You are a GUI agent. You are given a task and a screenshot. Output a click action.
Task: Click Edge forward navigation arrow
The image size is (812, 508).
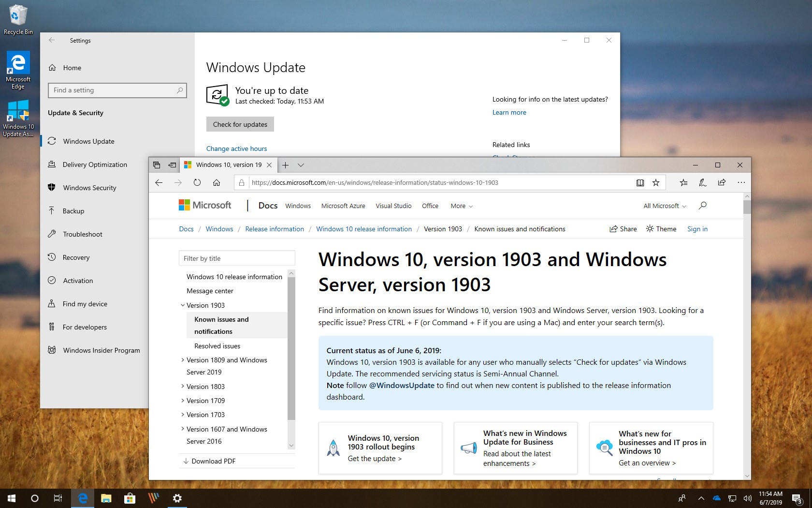(178, 182)
